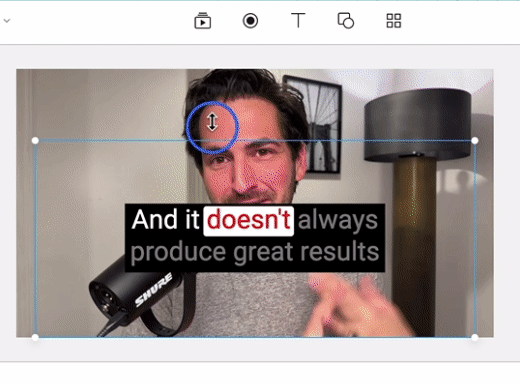
Task: Click the bottom-right caption box handle
Action: pos(475,337)
